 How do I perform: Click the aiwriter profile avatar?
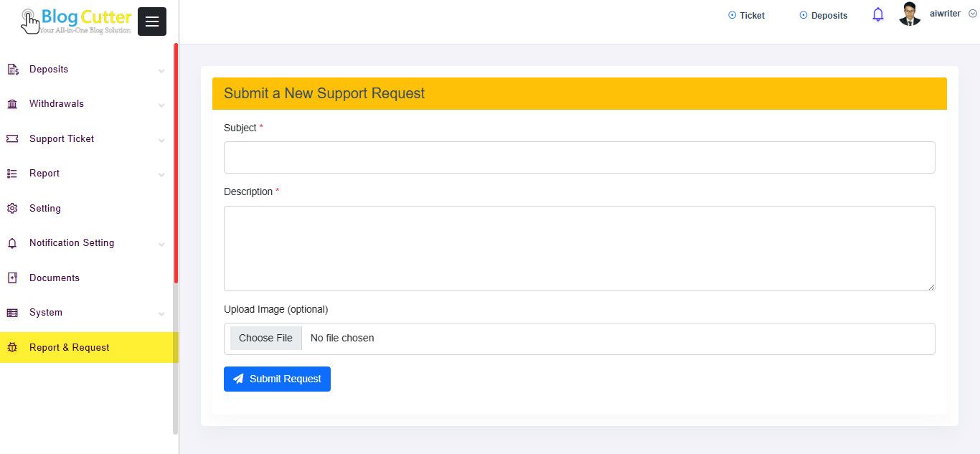coord(910,14)
